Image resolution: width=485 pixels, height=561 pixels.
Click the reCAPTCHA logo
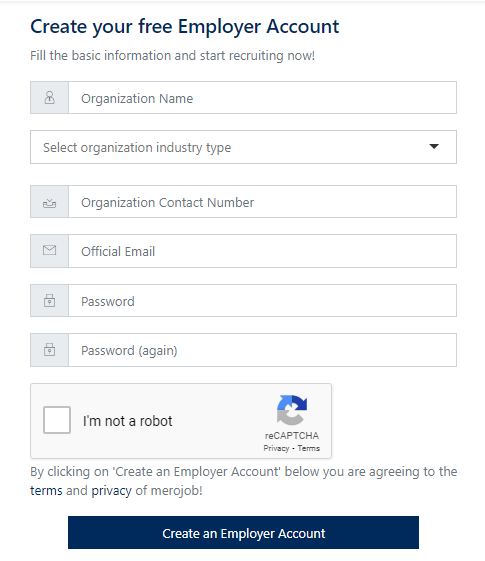(292, 410)
